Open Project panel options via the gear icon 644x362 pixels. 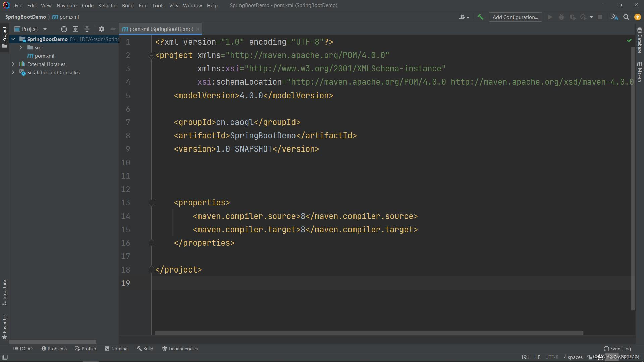click(101, 29)
